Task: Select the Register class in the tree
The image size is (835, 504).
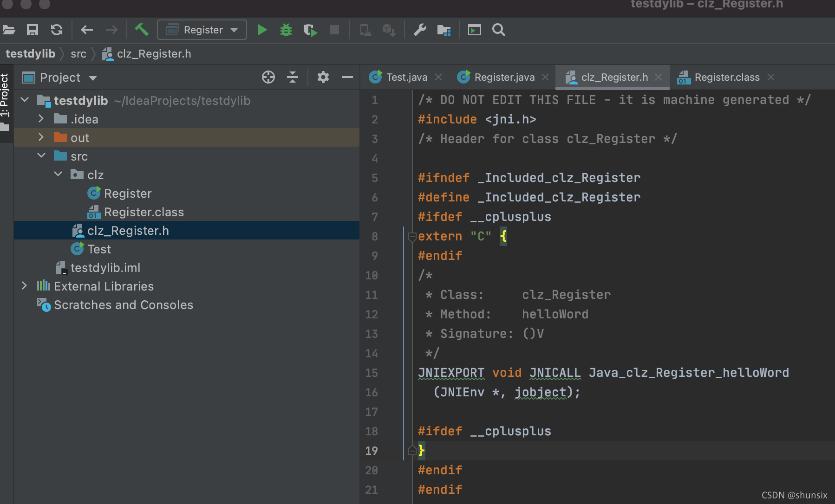Action: coord(128,194)
